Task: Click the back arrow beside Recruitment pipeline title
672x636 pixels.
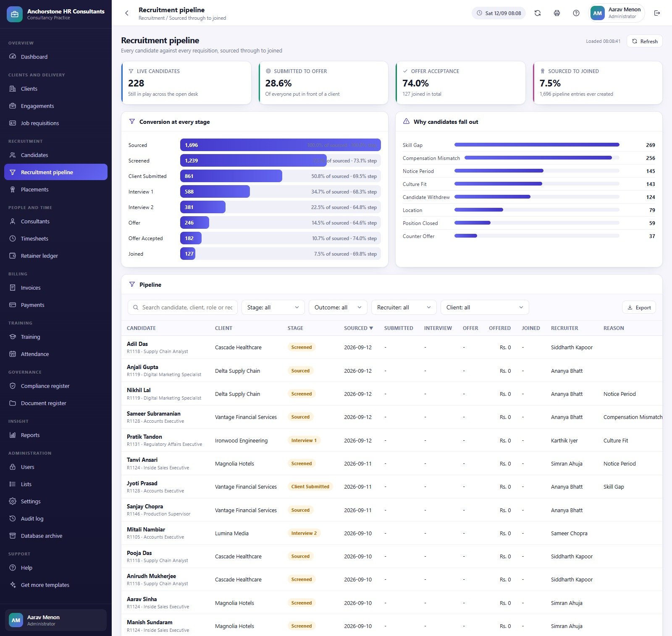Action: [127, 13]
